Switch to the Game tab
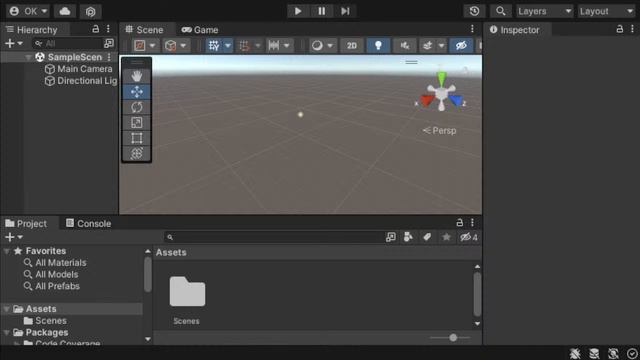Image resolution: width=640 pixels, height=360 pixels. pyautogui.click(x=200, y=29)
